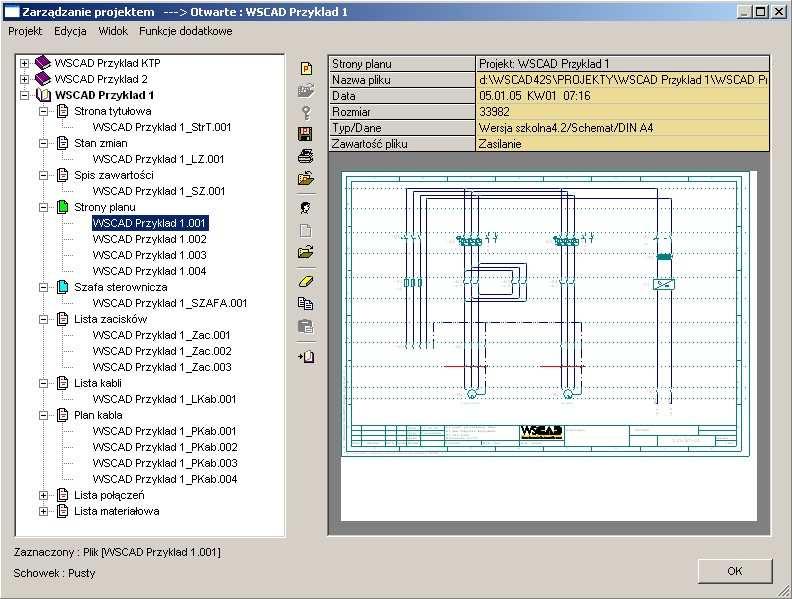This screenshot has height=599, width=792.
Task: Click the purple book icon of WSCAD Przyklad 2
Action: click(x=43, y=79)
